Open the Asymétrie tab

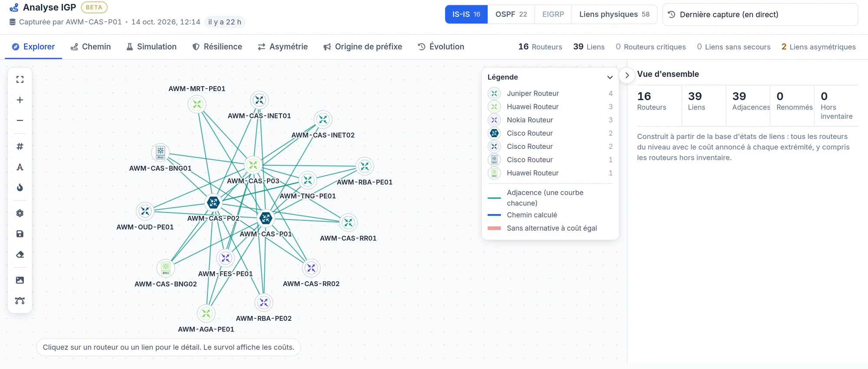coord(283,46)
